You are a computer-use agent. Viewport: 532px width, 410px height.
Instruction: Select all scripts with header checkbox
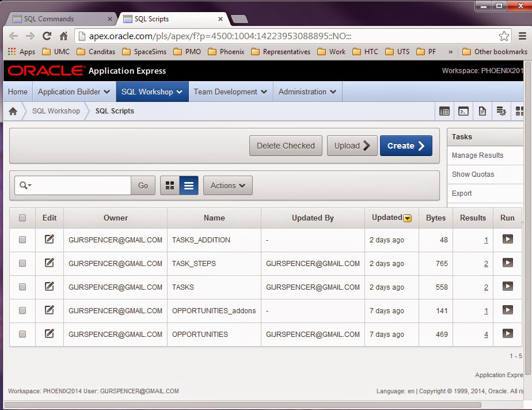click(22, 218)
